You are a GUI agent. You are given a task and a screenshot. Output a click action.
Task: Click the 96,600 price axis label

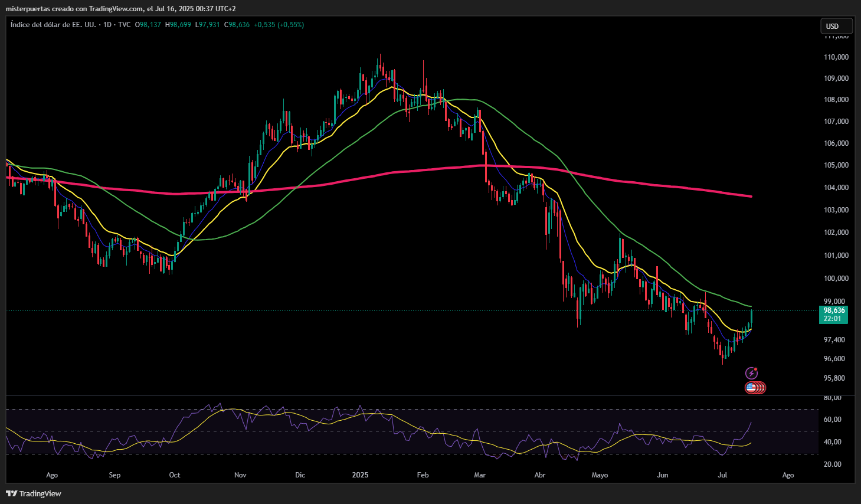[x=834, y=359]
